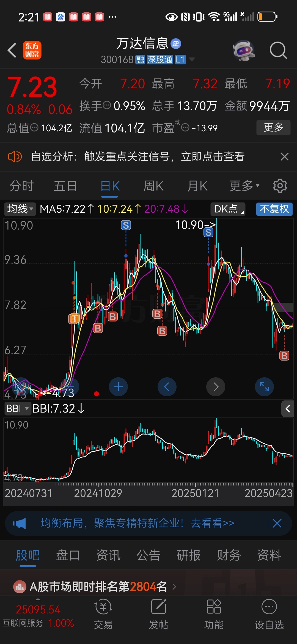Tap ranking bar-chart icon
The height and width of the screenshot is (644, 297).
click(x=20, y=587)
